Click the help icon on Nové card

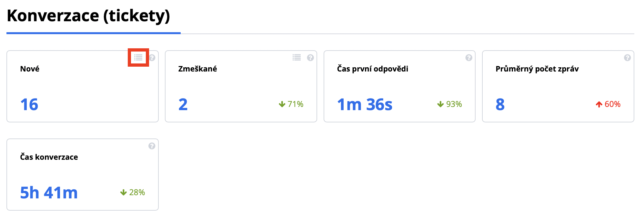point(152,58)
